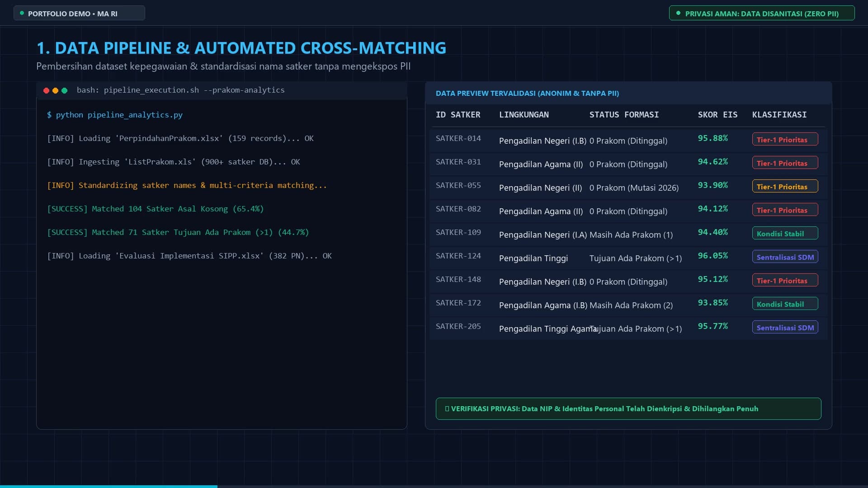The image size is (868, 488).
Task: Select the SATKER-124 ID cell
Action: tap(458, 256)
